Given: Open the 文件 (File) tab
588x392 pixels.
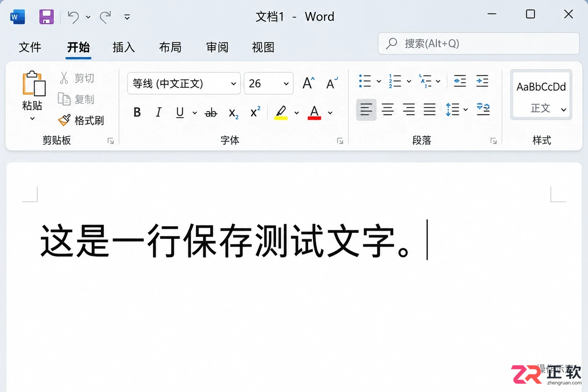Looking at the screenshot, I should (30, 47).
